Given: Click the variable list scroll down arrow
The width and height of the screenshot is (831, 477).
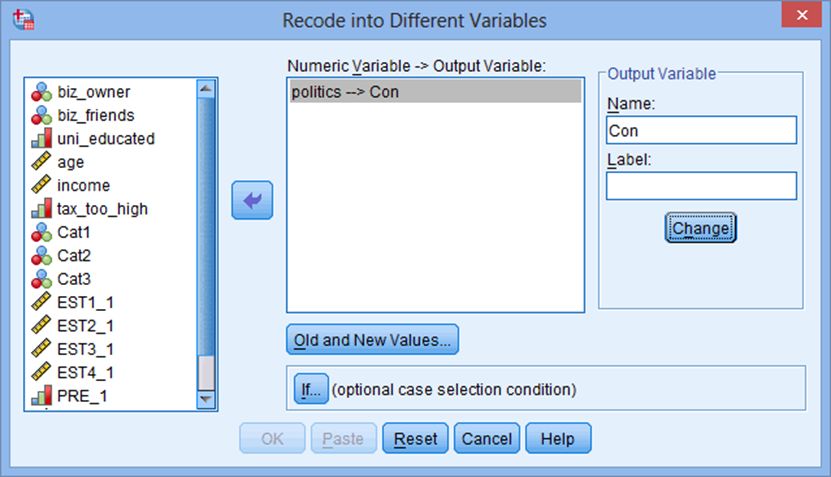Looking at the screenshot, I should (206, 399).
